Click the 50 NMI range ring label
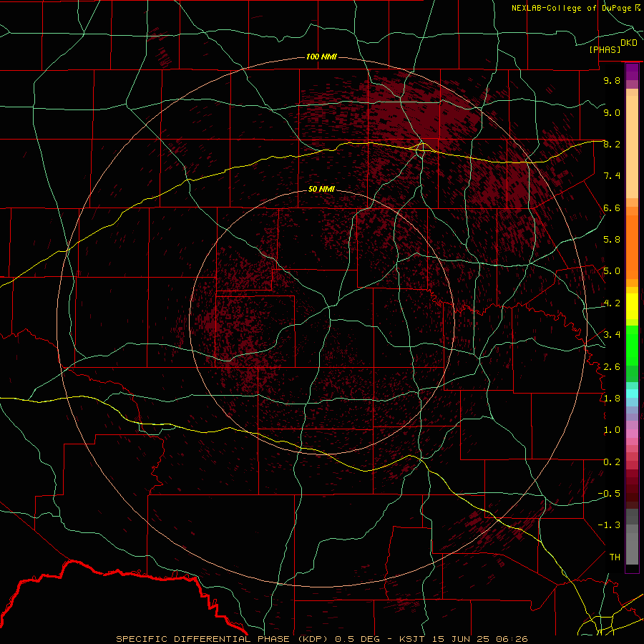The width and height of the screenshot is (644, 644). (321, 189)
